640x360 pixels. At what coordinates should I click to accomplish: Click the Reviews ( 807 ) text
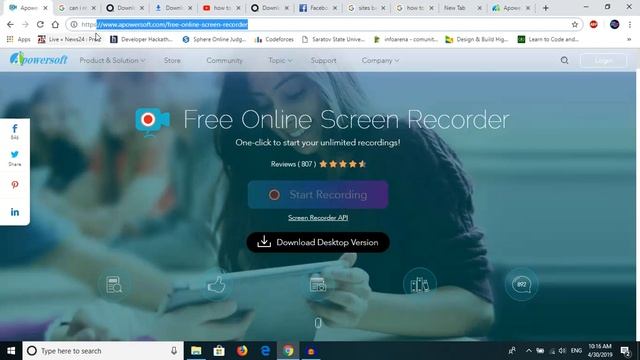click(x=293, y=164)
